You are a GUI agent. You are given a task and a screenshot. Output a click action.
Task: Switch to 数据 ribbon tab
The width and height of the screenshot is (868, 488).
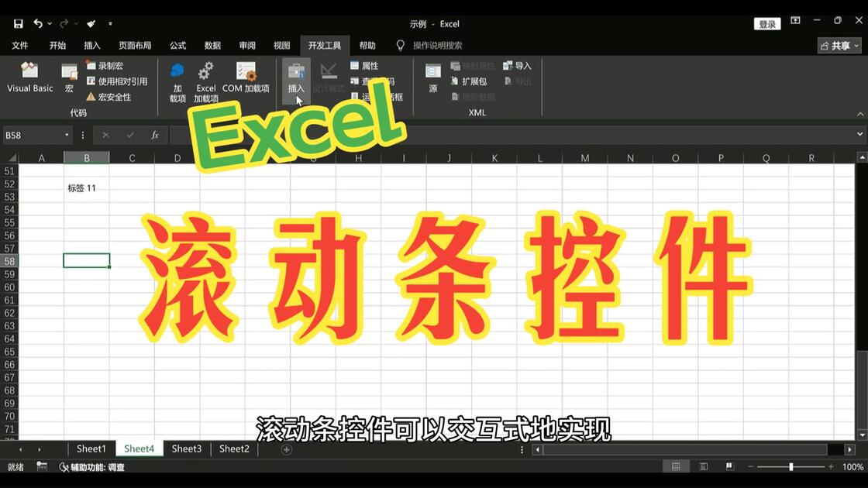[212, 46]
